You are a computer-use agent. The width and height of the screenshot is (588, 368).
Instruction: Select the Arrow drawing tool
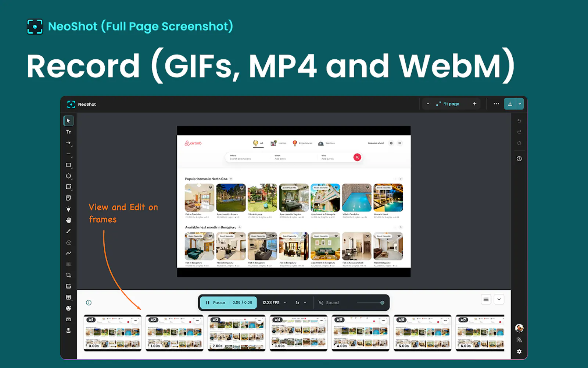68,143
